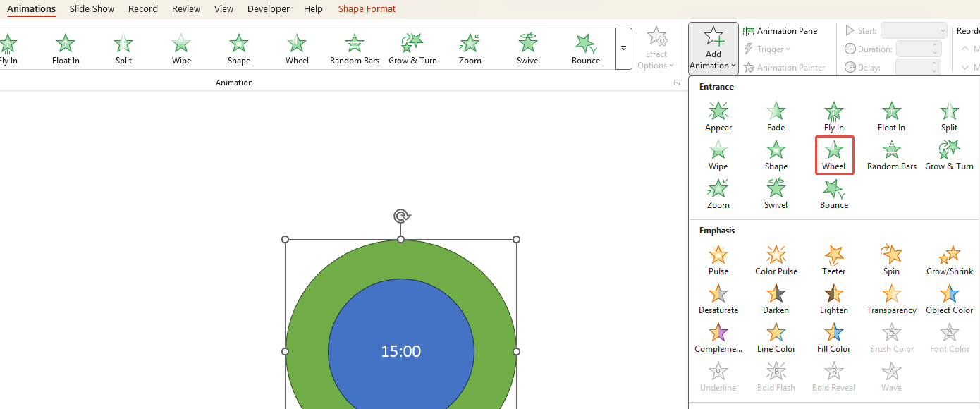This screenshot has height=409, width=980.
Task: Toggle Animation Painter on
Action: [785, 67]
